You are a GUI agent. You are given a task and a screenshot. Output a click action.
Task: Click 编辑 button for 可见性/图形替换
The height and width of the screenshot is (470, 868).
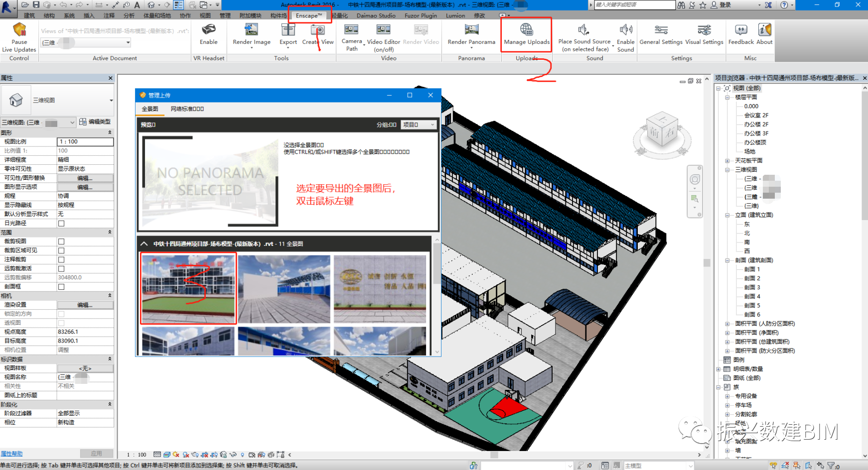[x=85, y=178]
